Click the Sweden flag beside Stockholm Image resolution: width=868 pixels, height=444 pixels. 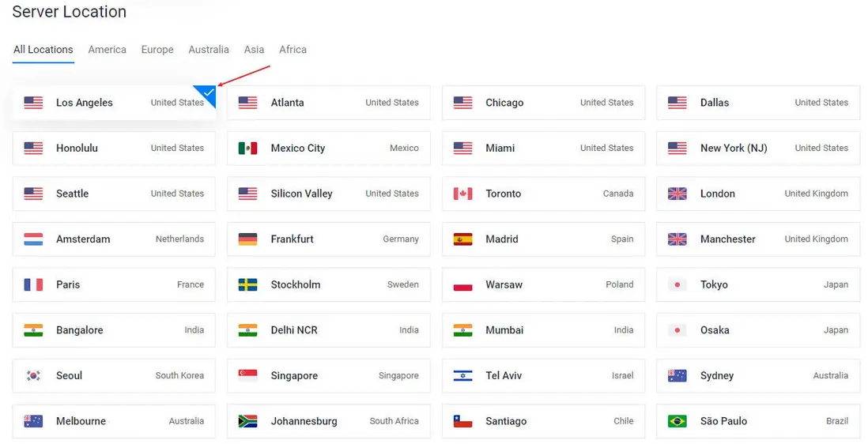coord(247,285)
